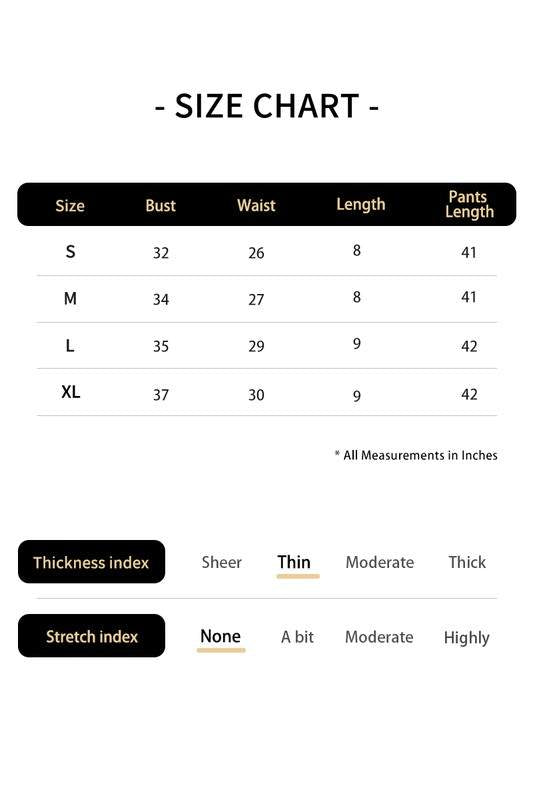This screenshot has width=533, height=800.
Task: Select the Size column header
Action: coord(70,206)
